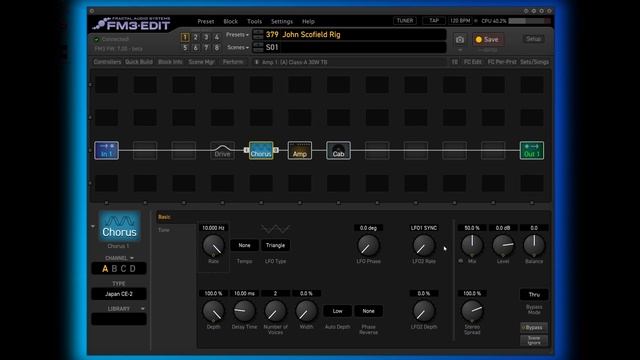Open the Block menu
This screenshot has height=360, width=640.
coord(231,21)
